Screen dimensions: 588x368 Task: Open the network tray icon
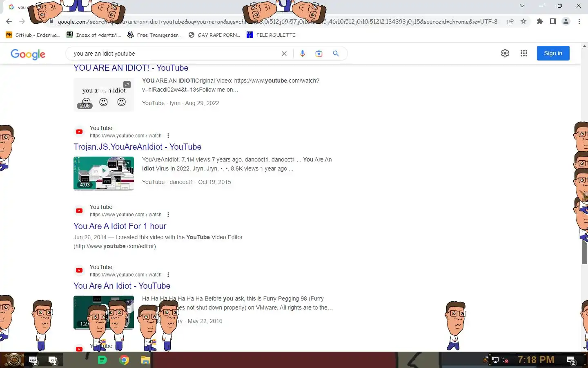point(495,360)
